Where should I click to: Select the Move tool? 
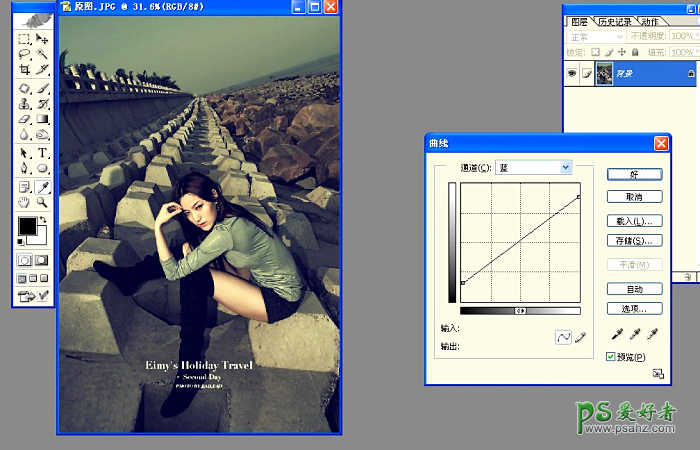[x=43, y=39]
